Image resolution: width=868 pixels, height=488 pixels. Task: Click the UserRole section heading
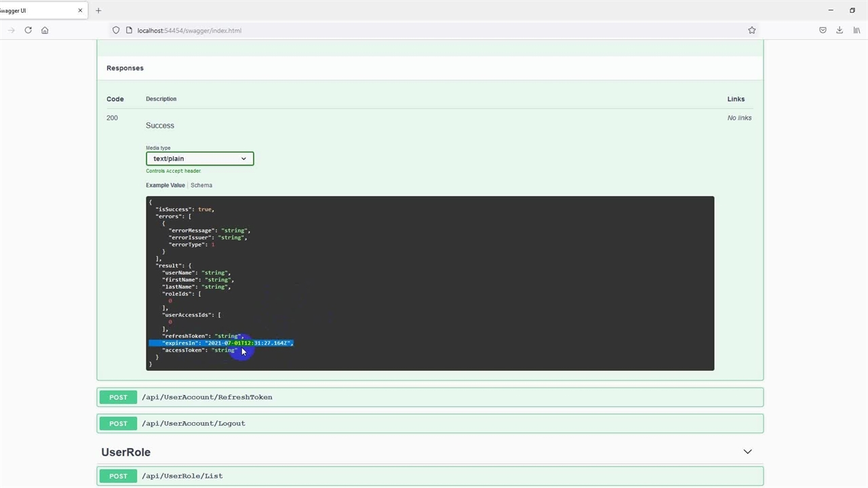point(126,452)
